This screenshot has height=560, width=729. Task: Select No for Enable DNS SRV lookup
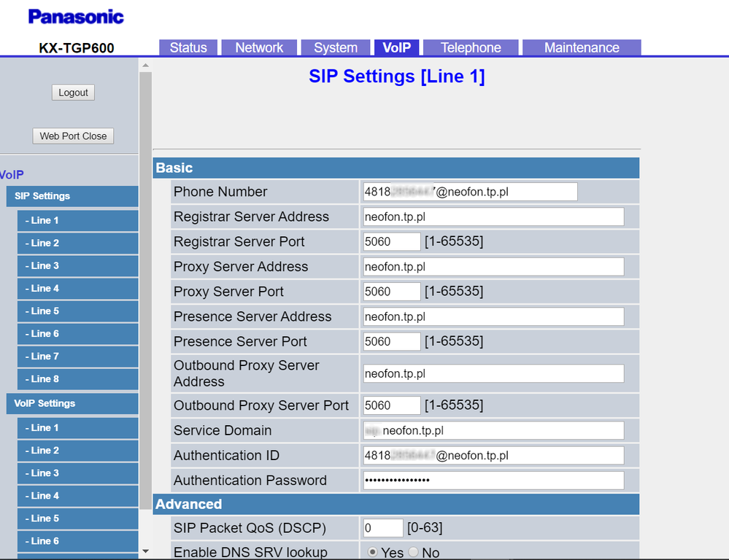coord(413,552)
